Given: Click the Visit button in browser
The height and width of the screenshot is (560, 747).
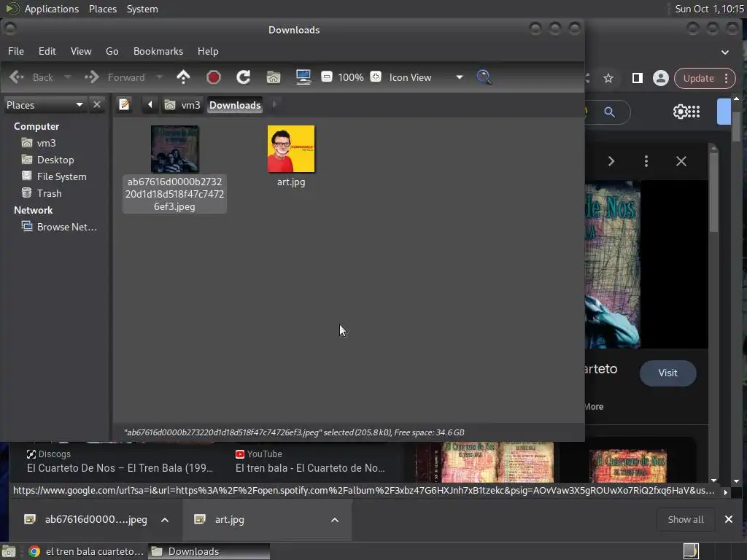Looking at the screenshot, I should pyautogui.click(x=668, y=373).
